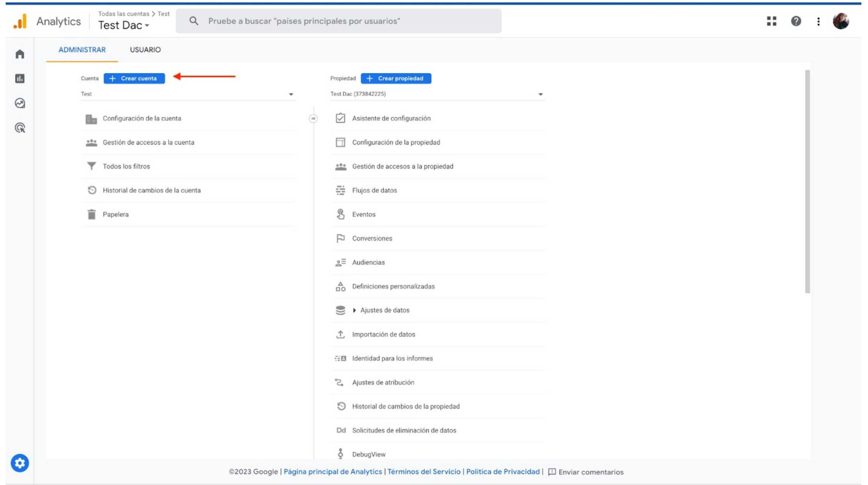868x485 pixels.
Task: Click the help question mark icon
Action: pyautogui.click(x=796, y=21)
